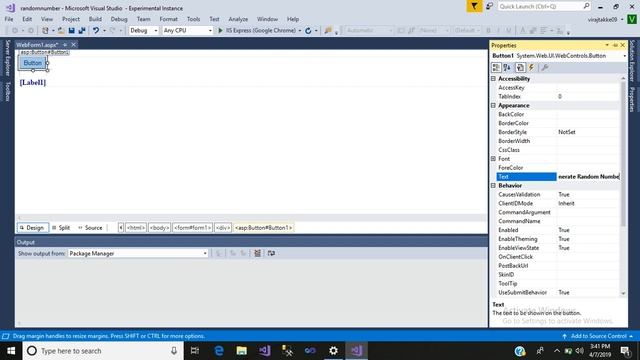Viewport: 640px width, 360px height.
Task: Expand the Font property
Action: click(x=493, y=159)
